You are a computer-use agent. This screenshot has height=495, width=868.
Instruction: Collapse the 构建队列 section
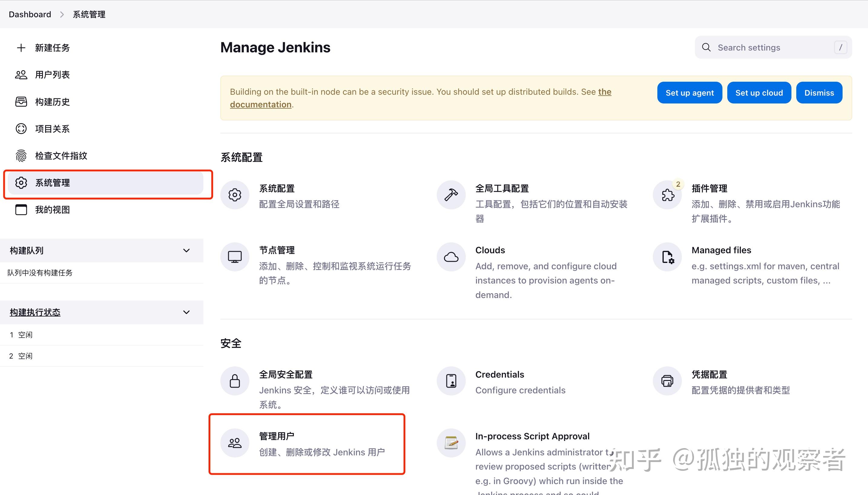186,251
